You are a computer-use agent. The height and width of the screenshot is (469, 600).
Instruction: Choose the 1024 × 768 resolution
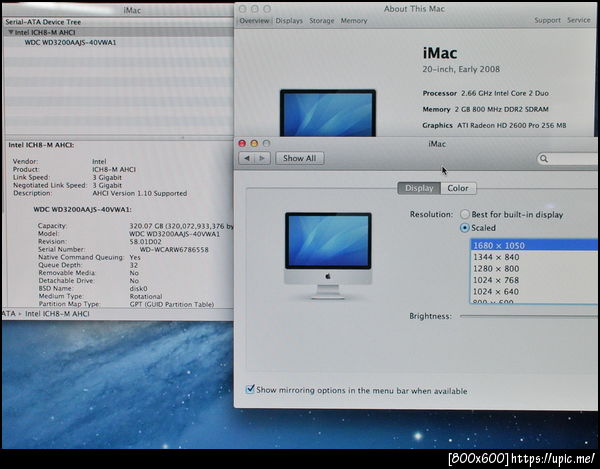point(534,280)
